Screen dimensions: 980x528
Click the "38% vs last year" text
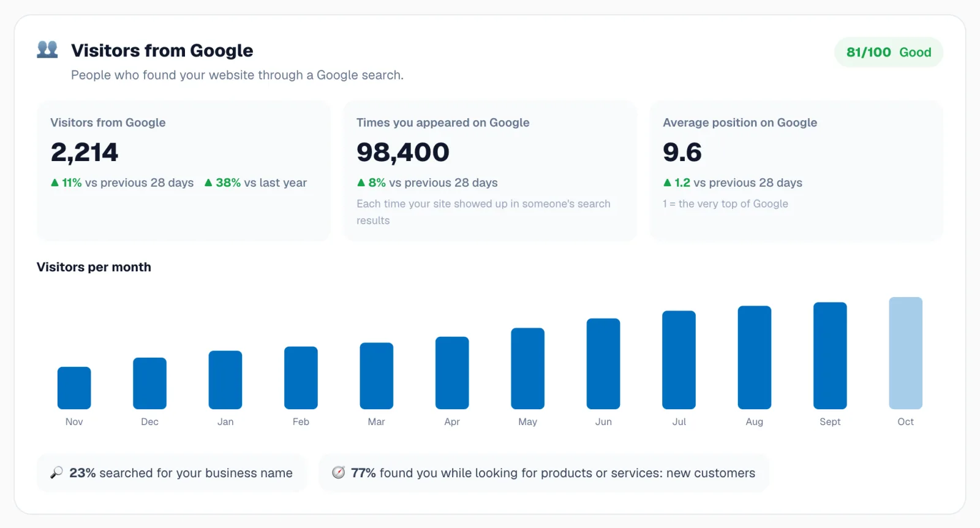pos(261,183)
